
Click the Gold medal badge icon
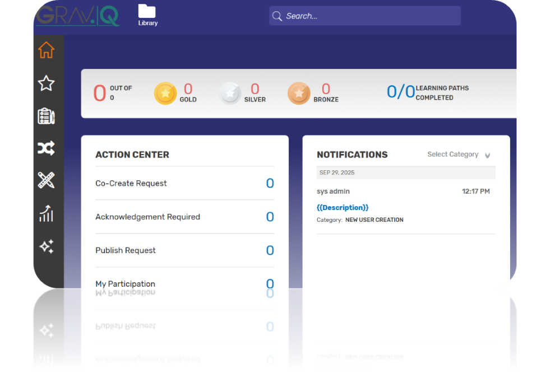165,93
